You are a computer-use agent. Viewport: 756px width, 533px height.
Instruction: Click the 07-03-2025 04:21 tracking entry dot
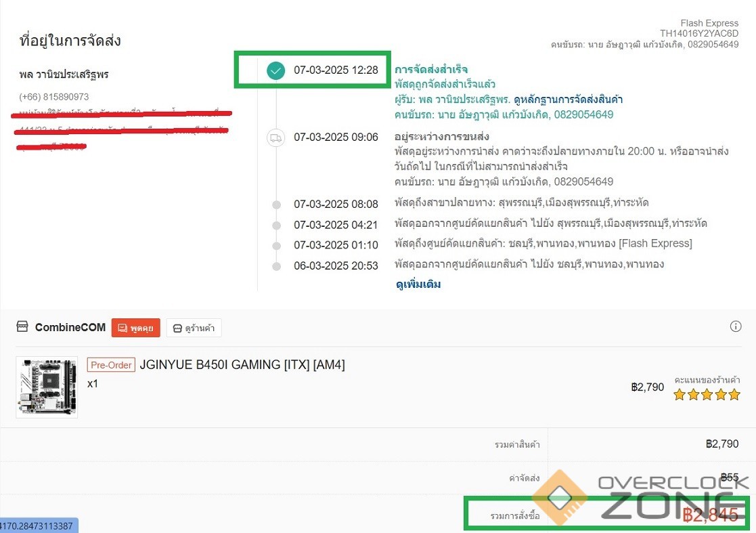[276, 226]
